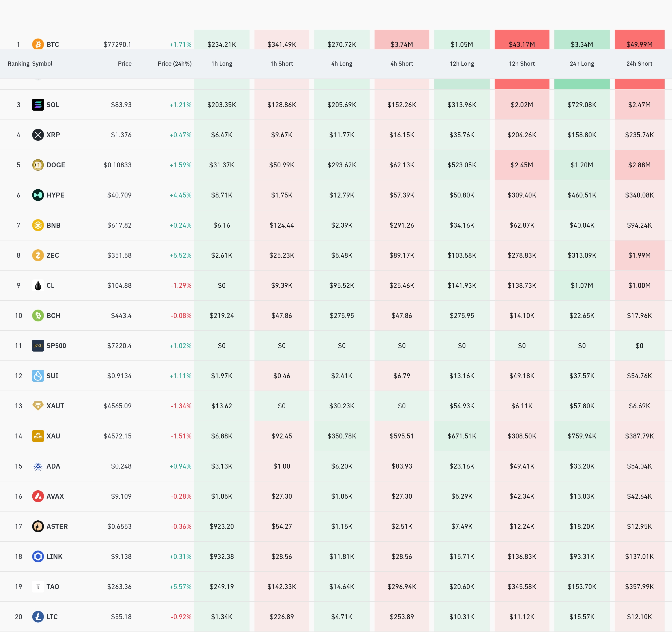Open the XAUT symbol link
672x632 pixels.
tap(55, 406)
